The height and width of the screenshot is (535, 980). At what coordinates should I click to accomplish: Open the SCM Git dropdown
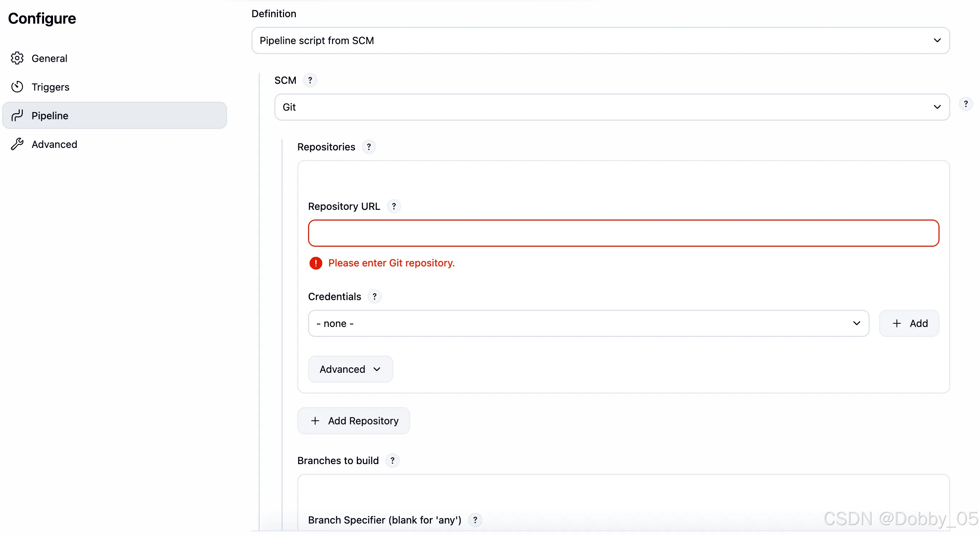[x=612, y=107]
